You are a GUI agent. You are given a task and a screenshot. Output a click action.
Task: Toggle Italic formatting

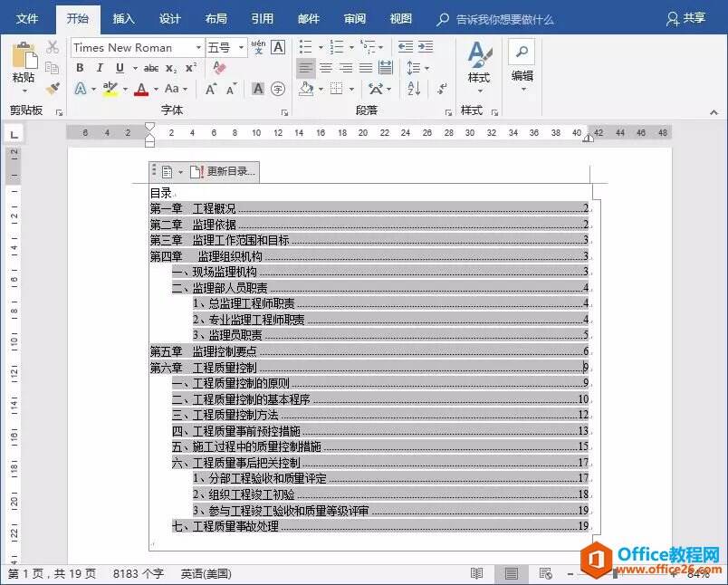point(100,68)
